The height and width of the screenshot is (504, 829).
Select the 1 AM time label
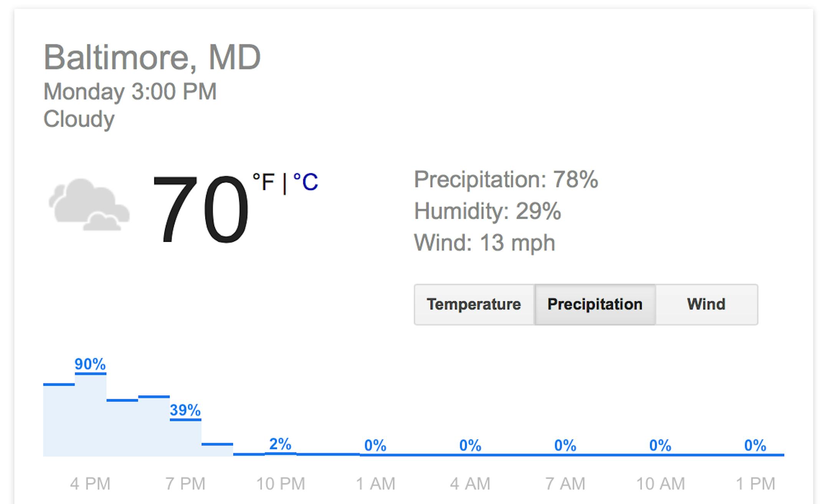pyautogui.click(x=375, y=484)
